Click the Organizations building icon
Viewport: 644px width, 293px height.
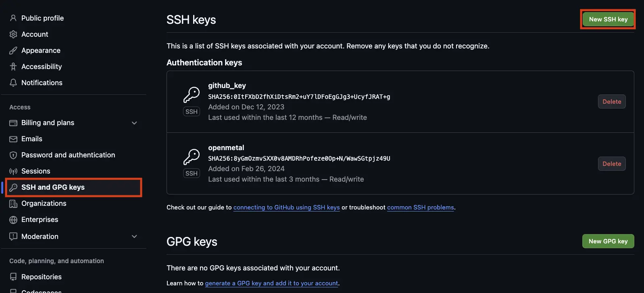(13, 203)
